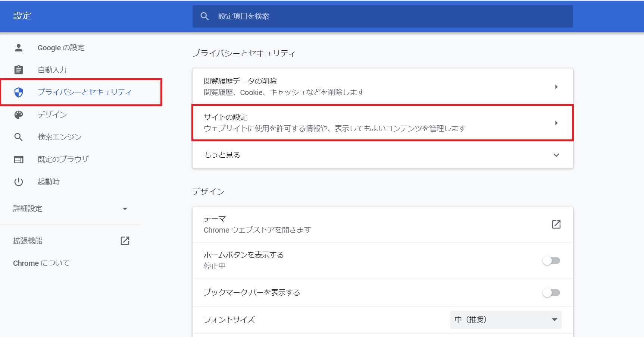Click the デザイン palette icon
Screen dimensions: 644x337
[18, 114]
